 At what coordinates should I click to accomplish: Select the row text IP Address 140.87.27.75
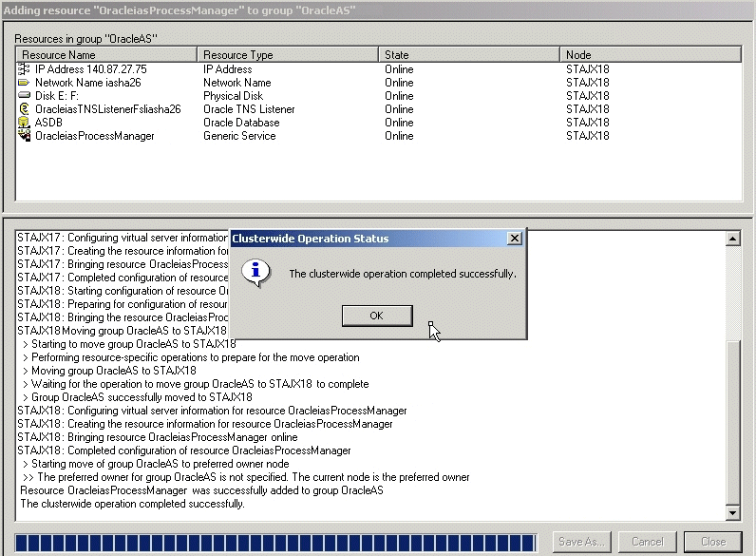[x=90, y=69]
